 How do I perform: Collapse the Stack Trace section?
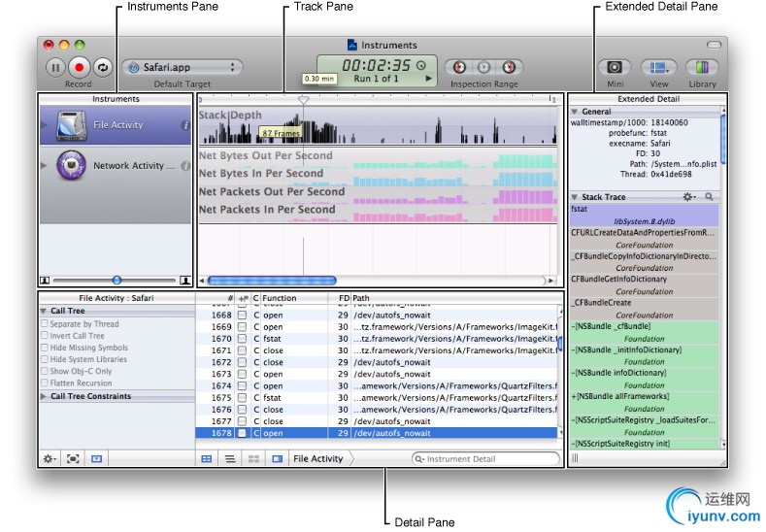(x=575, y=197)
